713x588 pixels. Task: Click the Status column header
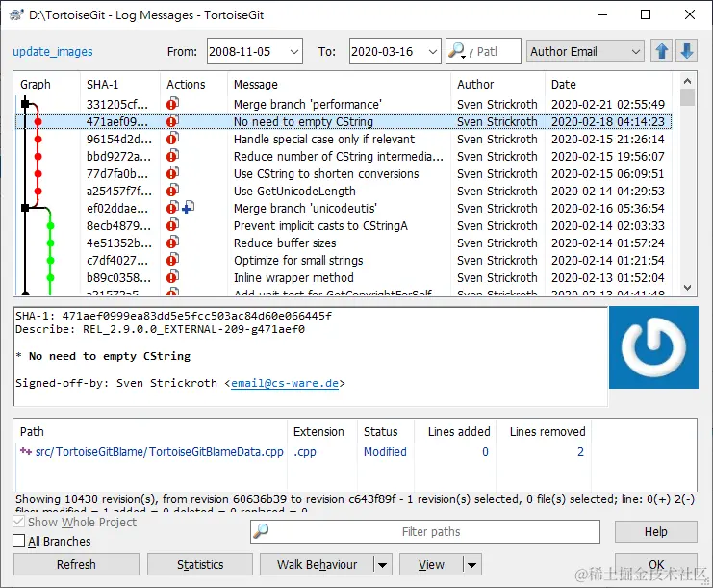[386, 431]
